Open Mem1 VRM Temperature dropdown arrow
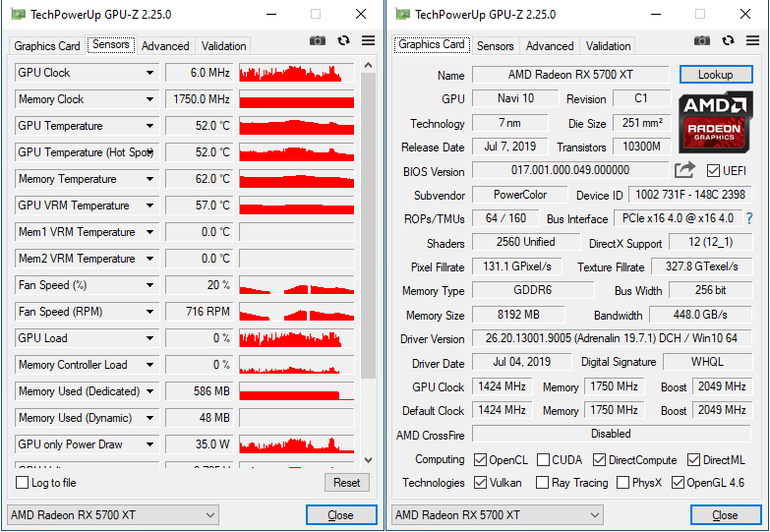Screen dimensions: 770x532 pos(149,232)
